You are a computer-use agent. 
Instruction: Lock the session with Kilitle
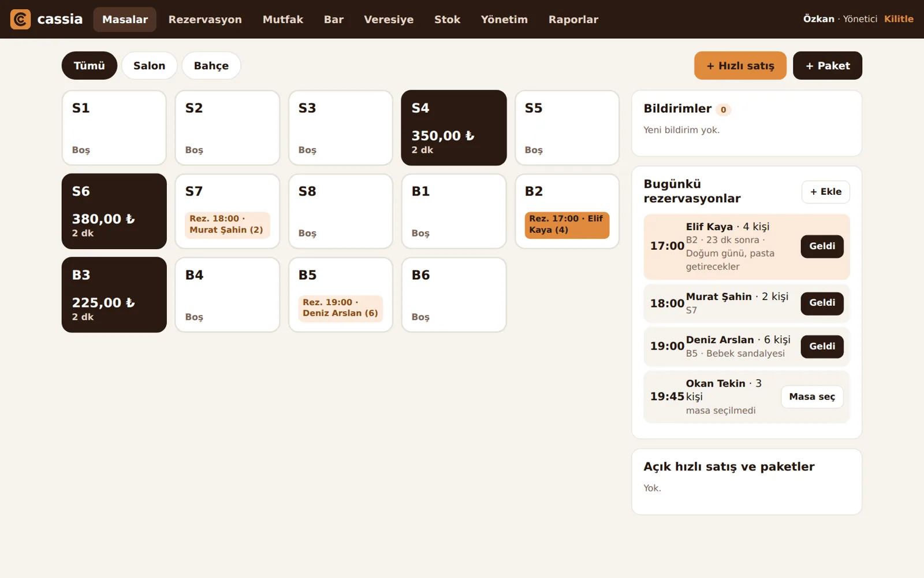(899, 19)
